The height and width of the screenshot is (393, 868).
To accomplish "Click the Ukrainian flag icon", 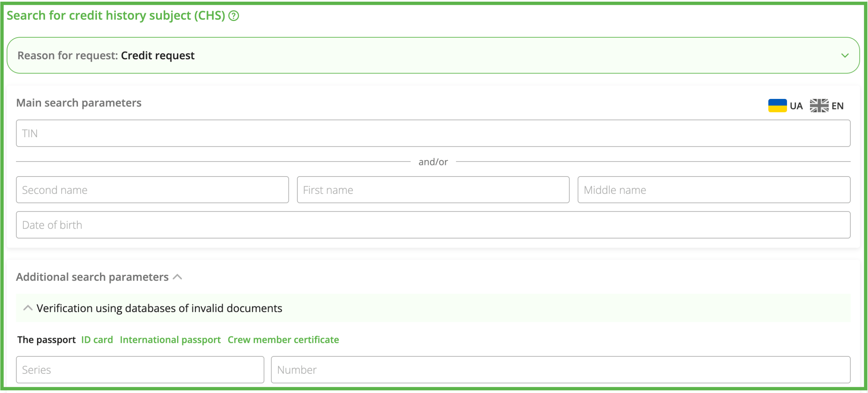I will [x=777, y=106].
